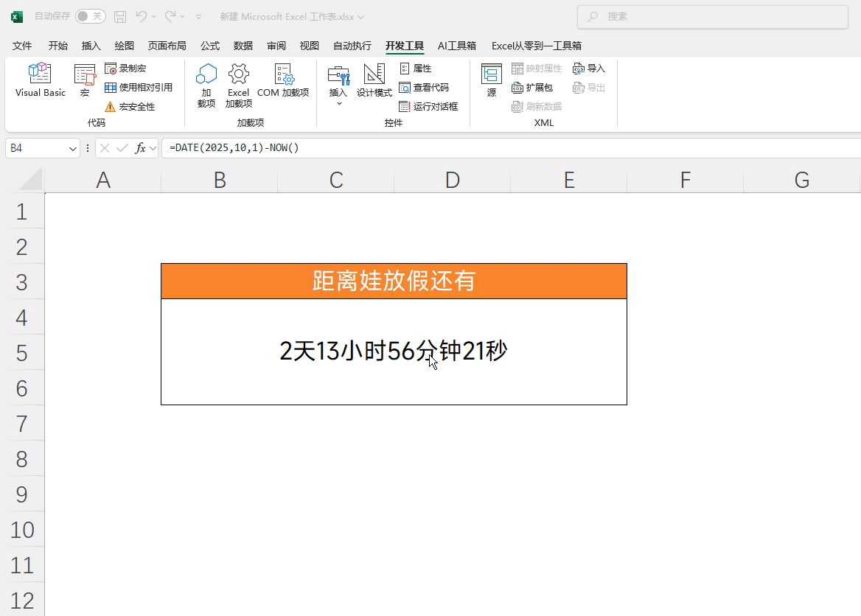Click the Name Box showing B4
This screenshot has width=861, height=616.
point(38,148)
